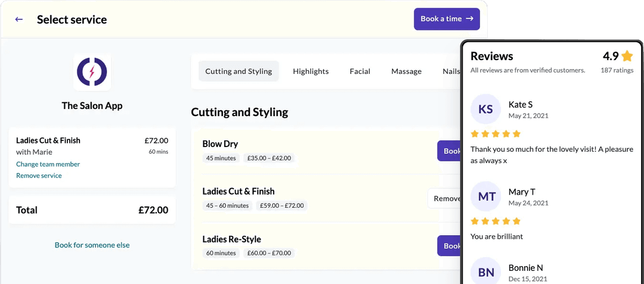Switch to the Highlights tab
Viewport: 644px width, 284px height.
pos(311,71)
